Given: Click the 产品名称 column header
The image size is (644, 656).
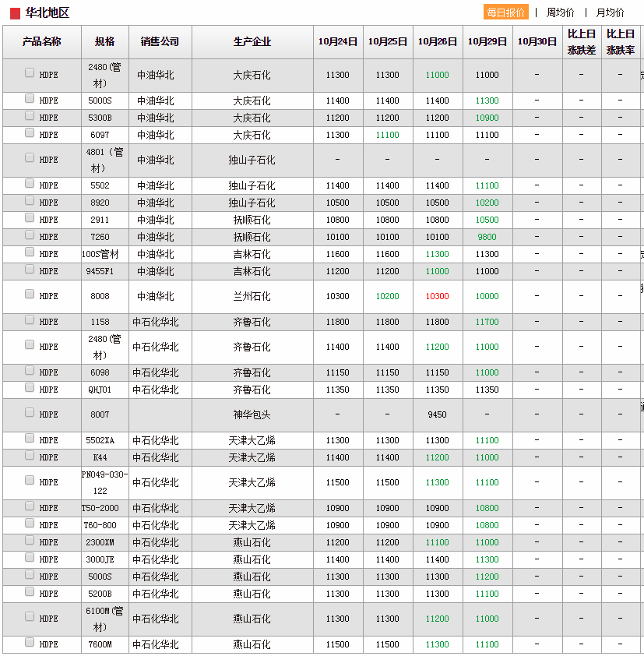Looking at the screenshot, I should (42, 41).
